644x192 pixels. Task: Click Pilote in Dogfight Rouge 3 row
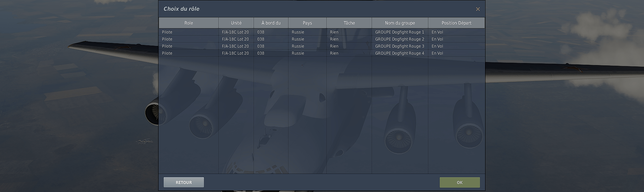tap(167, 46)
